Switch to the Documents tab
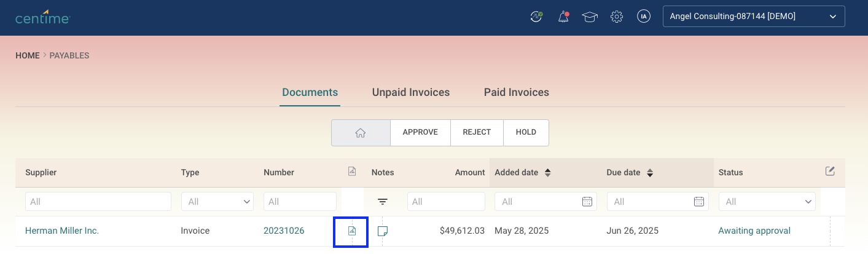The width and height of the screenshot is (868, 254). pos(310,92)
